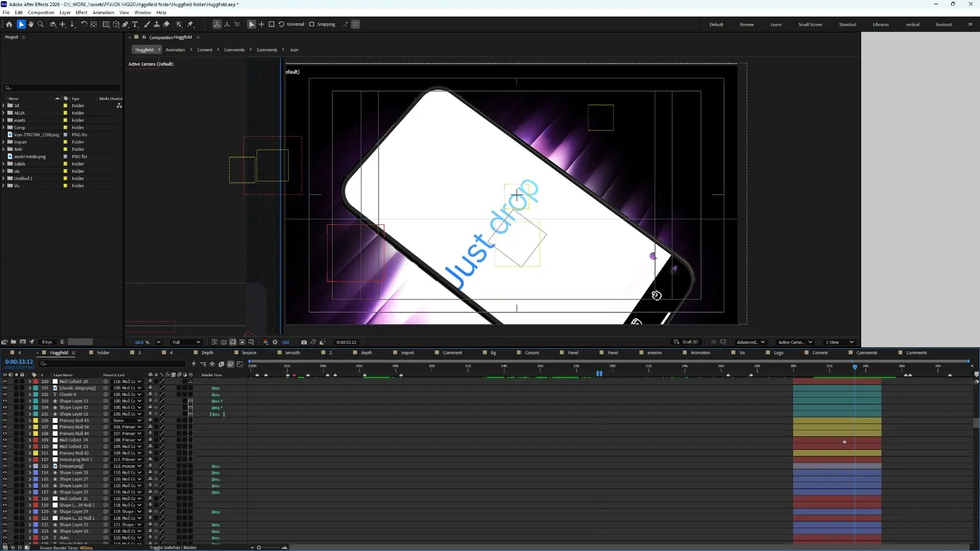Pick the Rectangle shape tool
Viewport: 980px width, 551px height.
pyautogui.click(x=106, y=25)
